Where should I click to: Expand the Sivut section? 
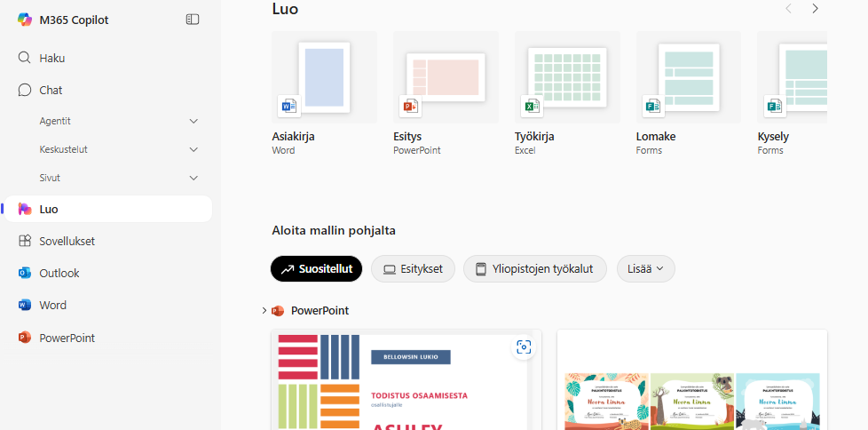pyautogui.click(x=193, y=178)
